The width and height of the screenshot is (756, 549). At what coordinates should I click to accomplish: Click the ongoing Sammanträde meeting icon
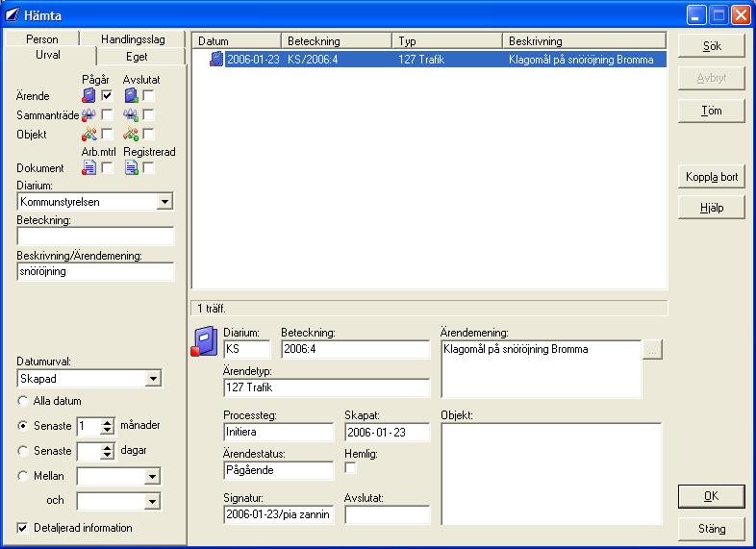(x=88, y=114)
